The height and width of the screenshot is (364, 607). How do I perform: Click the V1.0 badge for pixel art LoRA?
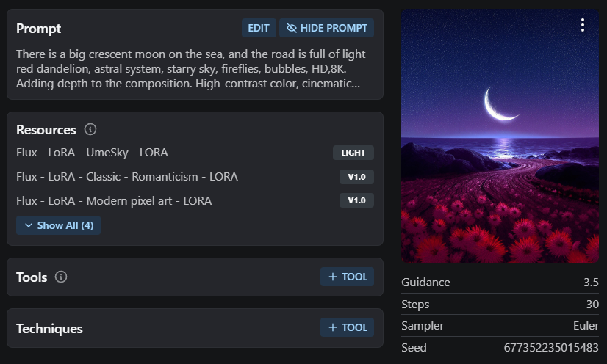(356, 200)
